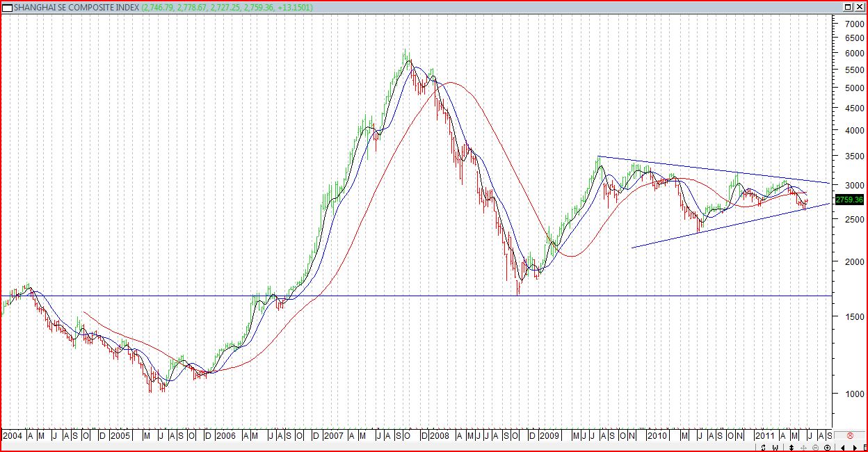
Task: Click the 2004 year label on time axis
Action: click(13, 435)
